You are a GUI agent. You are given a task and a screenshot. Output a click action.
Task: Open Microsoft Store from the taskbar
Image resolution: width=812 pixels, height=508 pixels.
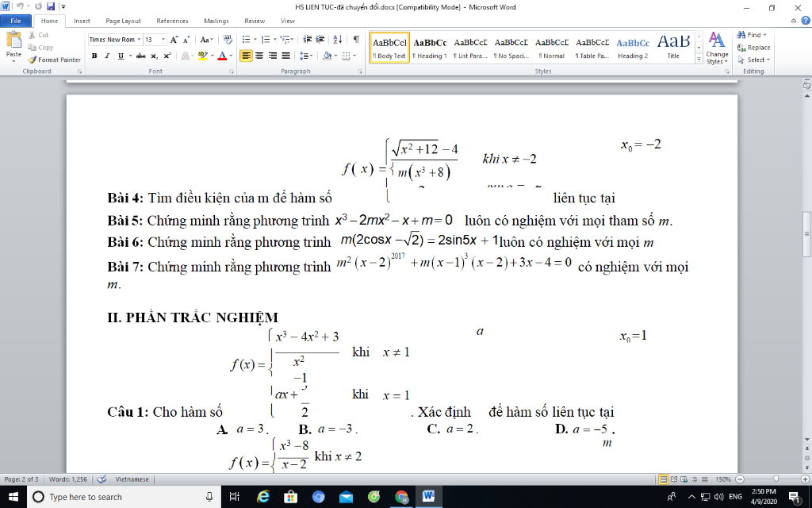pyautogui.click(x=291, y=497)
